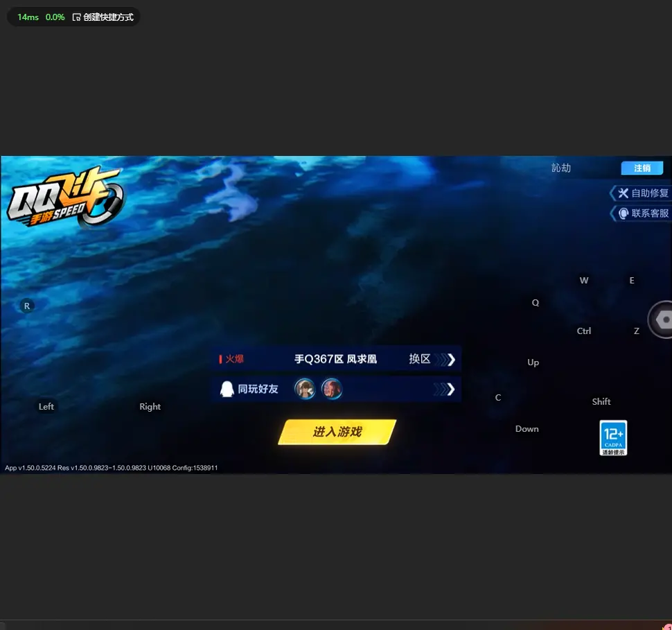Click the 进入游戏 enter game button
This screenshot has height=630, width=672.
click(337, 432)
